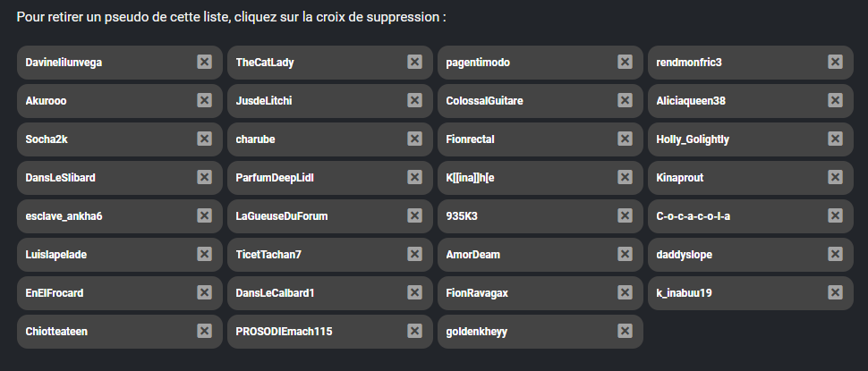This screenshot has height=371, width=868.
Task: Remove Aliciaqueen38 using the X
Action: [835, 100]
